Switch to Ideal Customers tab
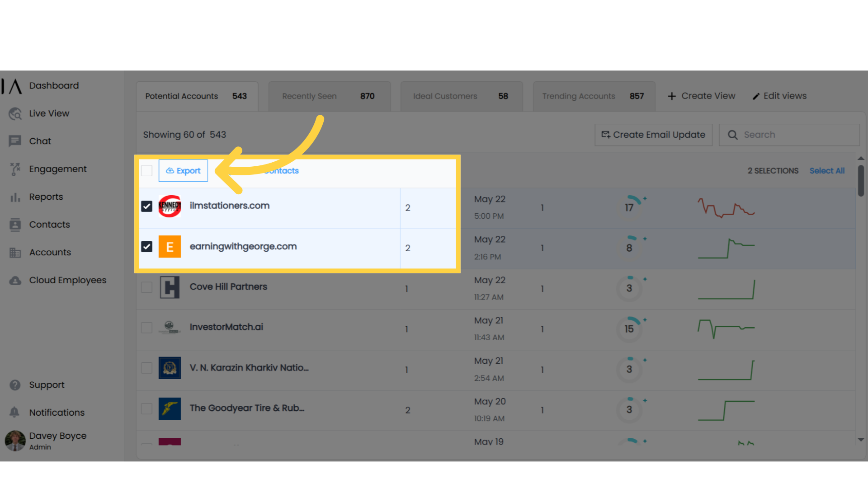 click(x=462, y=96)
